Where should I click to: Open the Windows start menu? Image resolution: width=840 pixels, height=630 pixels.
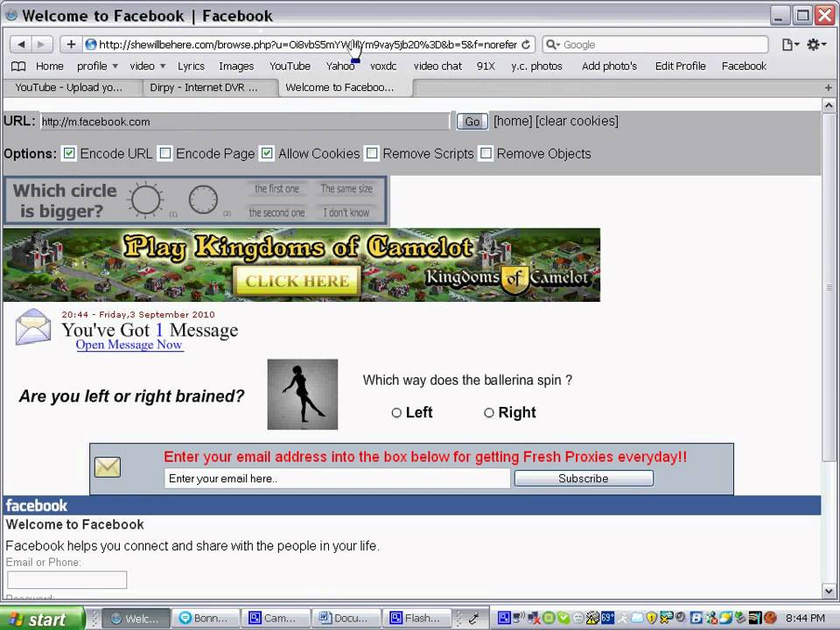tap(42, 619)
